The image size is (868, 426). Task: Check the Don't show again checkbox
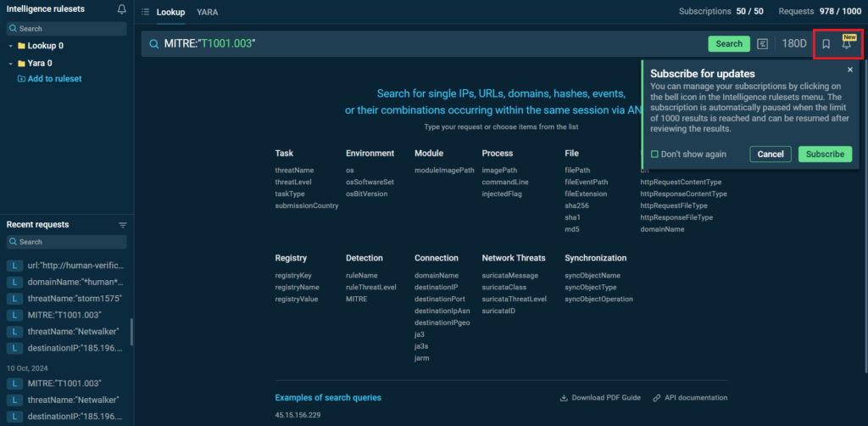click(654, 154)
